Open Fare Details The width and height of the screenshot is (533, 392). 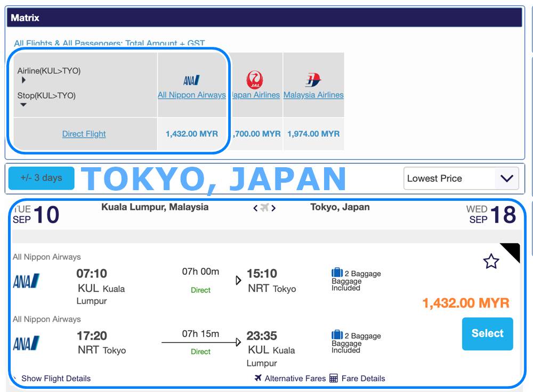point(363,378)
